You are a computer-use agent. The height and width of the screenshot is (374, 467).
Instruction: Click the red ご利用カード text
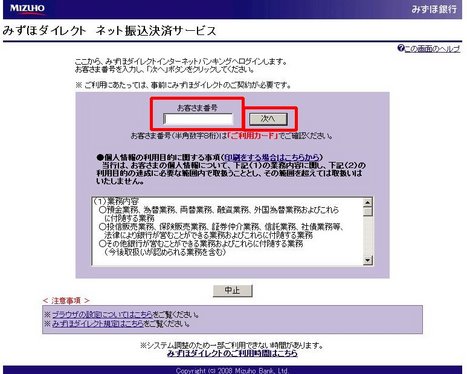[253, 136]
